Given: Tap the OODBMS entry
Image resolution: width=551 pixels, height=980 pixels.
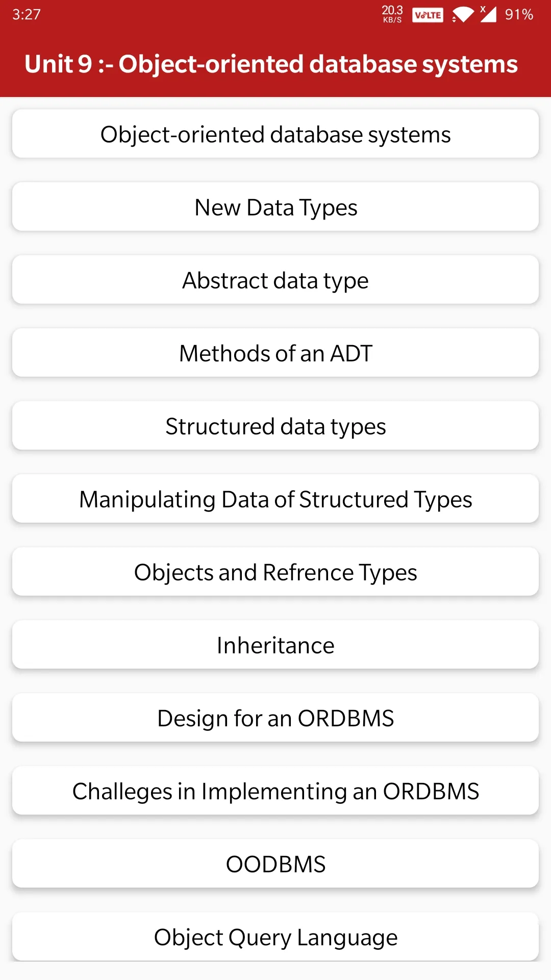Looking at the screenshot, I should click(x=275, y=864).
